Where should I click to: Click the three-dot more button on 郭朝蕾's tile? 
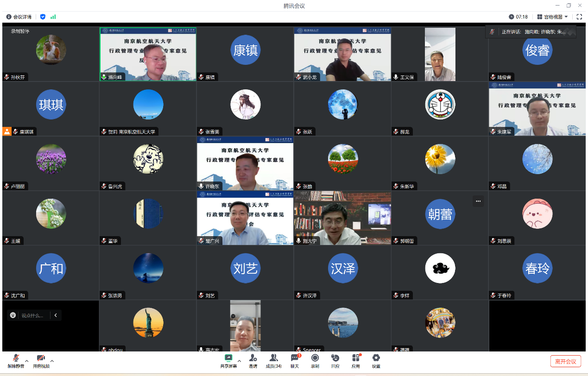point(478,201)
